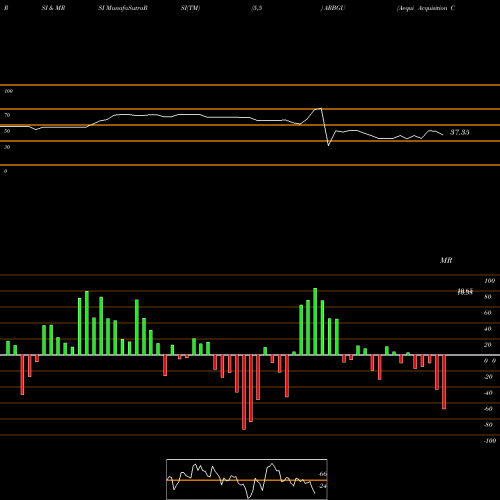Click the RSI line's sharp dip below 30
The height and width of the screenshot is (500, 500).
click(328, 145)
